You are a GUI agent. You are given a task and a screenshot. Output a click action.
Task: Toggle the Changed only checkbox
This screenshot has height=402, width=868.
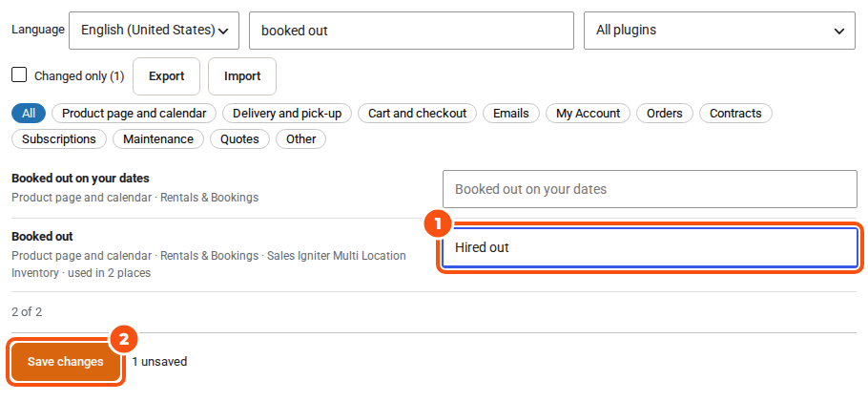(19, 74)
